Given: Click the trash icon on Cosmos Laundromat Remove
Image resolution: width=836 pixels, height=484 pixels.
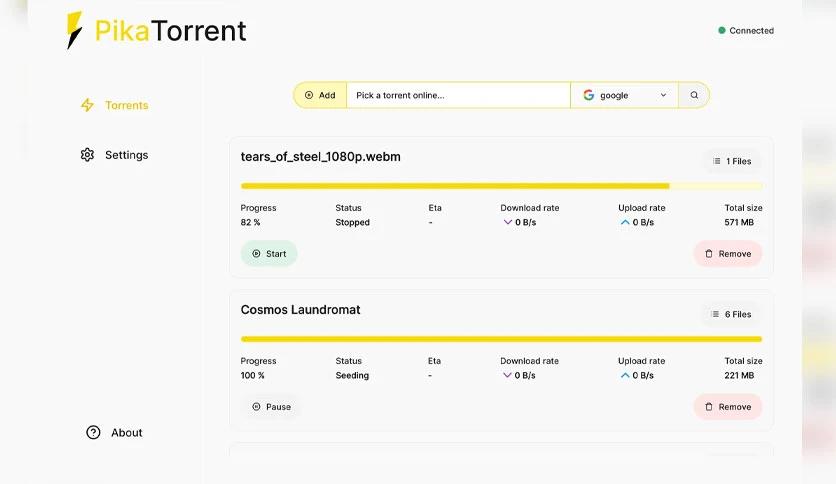Looking at the screenshot, I should 709,407.
